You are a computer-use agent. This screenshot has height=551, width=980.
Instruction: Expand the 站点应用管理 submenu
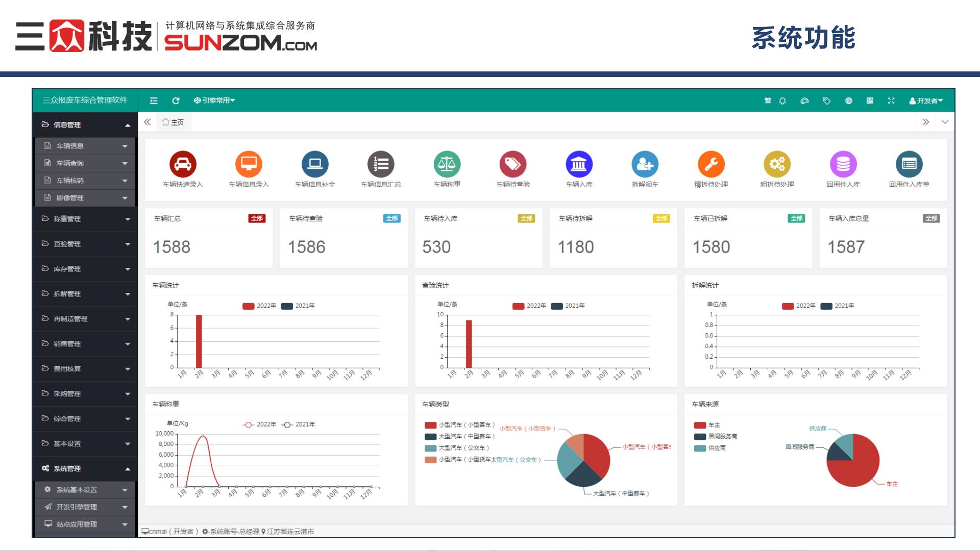pos(85,524)
